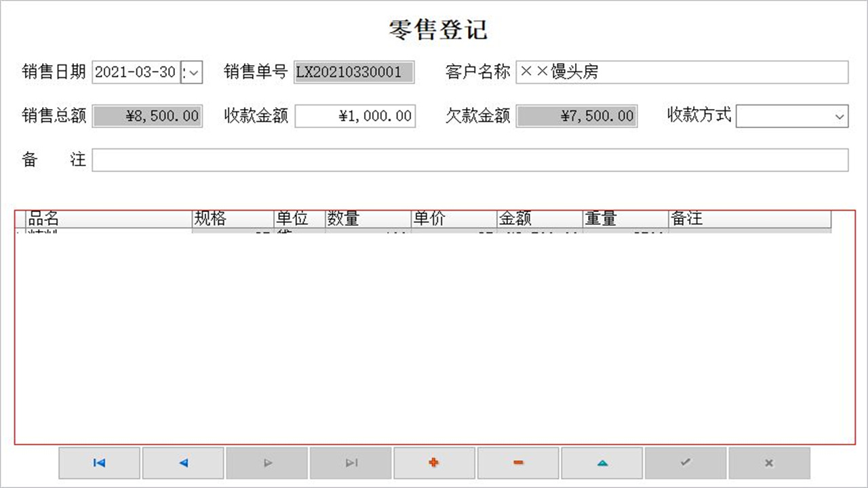Screen dimensions: 868x488
Task: Expand the payment method combo box list
Action: click(839, 116)
